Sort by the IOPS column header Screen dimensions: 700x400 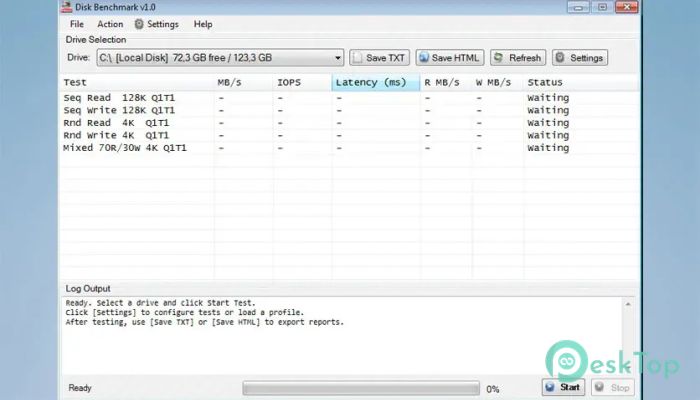coord(302,83)
